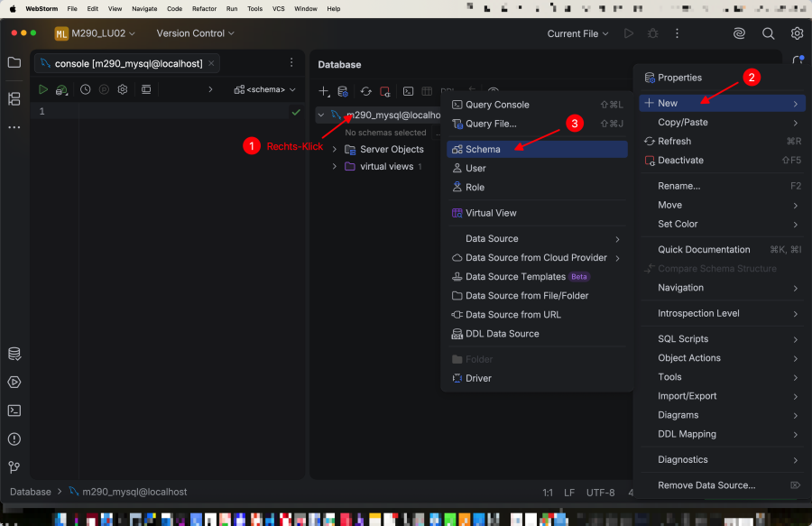
Task: Choose Schema in the New submenu
Action: pos(537,149)
